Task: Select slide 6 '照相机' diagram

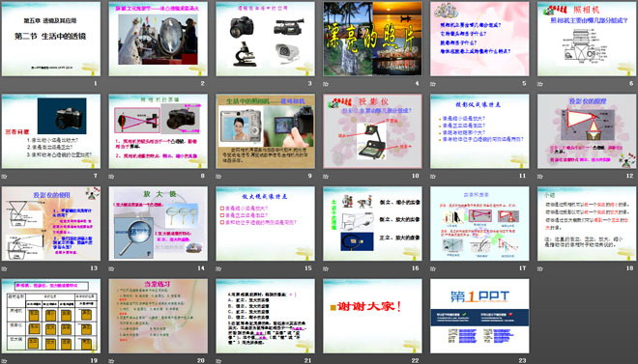Action: (x=587, y=39)
